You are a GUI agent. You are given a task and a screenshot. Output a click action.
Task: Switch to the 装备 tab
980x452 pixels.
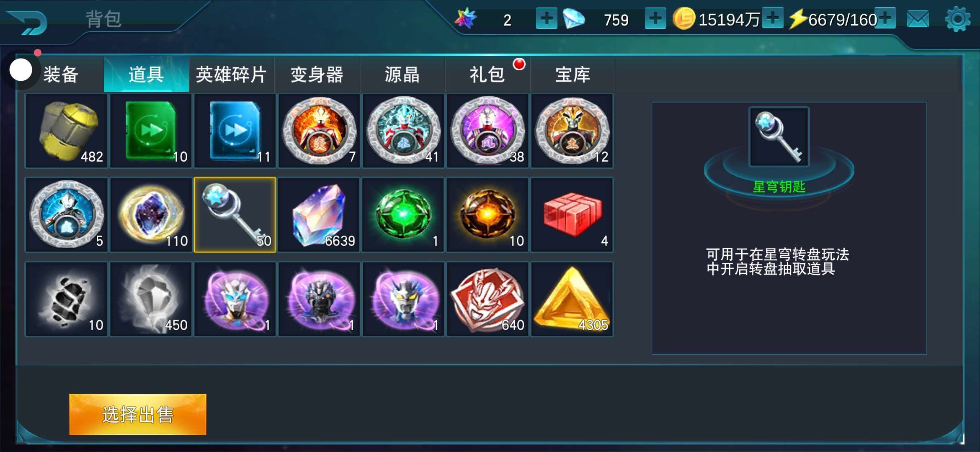coord(61,74)
